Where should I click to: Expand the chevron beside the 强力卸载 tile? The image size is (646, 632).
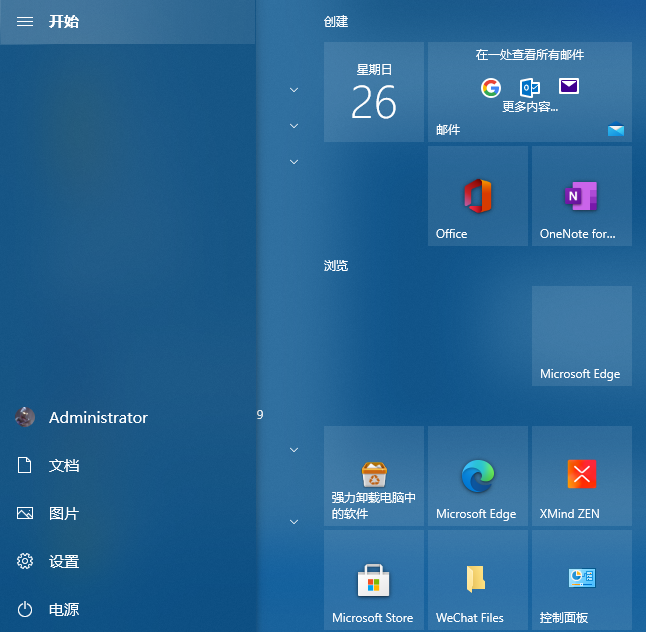pos(294,450)
